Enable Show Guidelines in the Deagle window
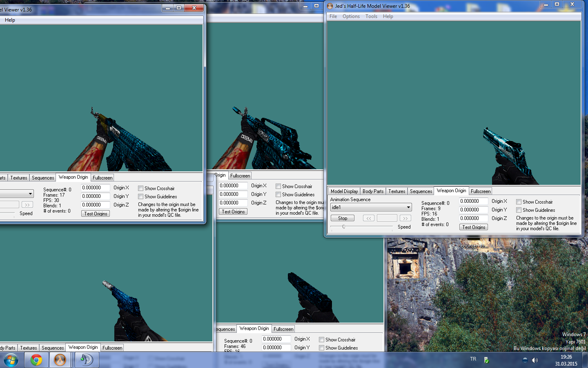This screenshot has width=588, height=368. [x=519, y=210]
